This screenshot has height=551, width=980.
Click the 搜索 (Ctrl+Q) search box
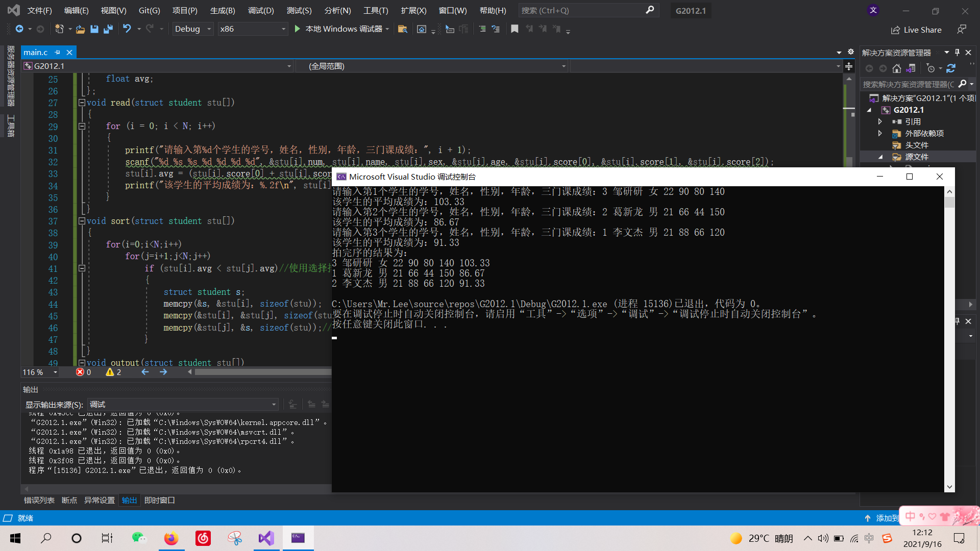(x=582, y=10)
